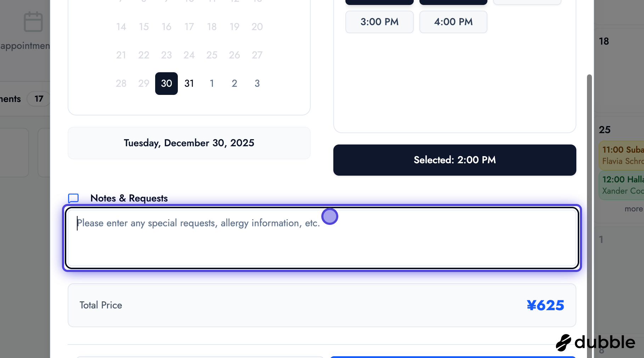644x358 pixels.
Task: Click the Notes & Requests chat icon
Action: 73,198
